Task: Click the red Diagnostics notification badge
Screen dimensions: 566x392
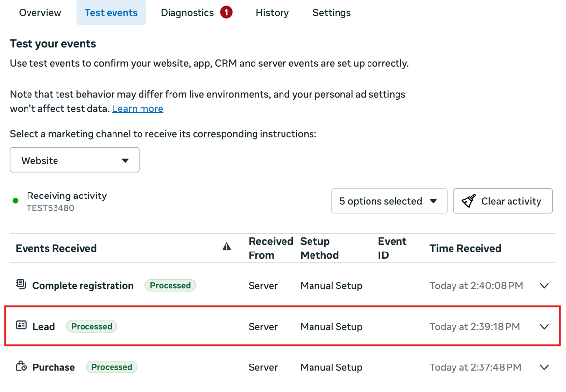Action: coord(226,13)
